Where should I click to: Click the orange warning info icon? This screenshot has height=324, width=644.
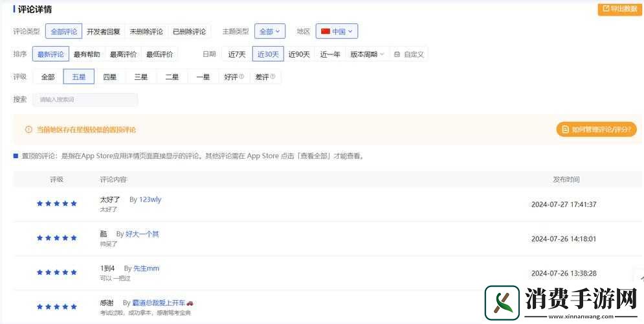[28, 130]
